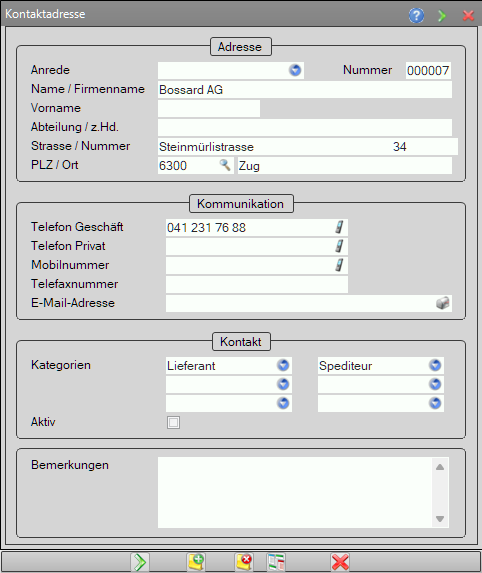Expand the Spediteur category dropdown

pyautogui.click(x=435, y=365)
